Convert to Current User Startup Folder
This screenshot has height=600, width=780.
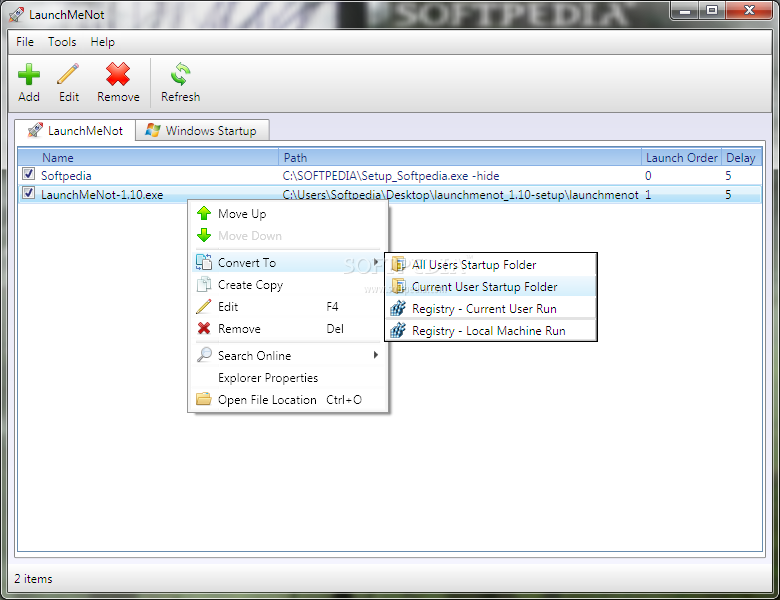pyautogui.click(x=491, y=287)
